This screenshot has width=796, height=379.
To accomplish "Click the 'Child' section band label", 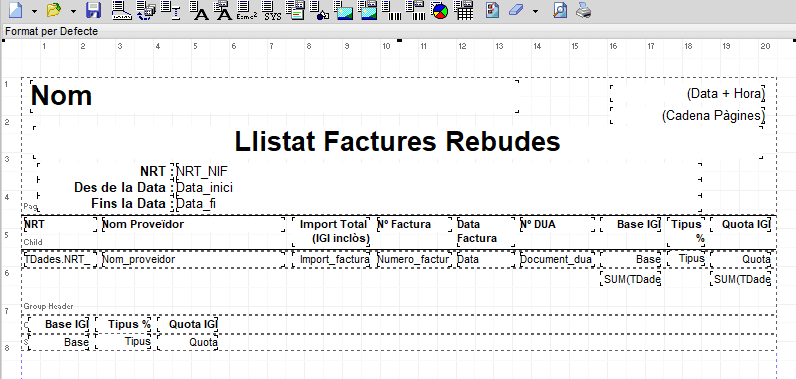I will pos(32,243).
